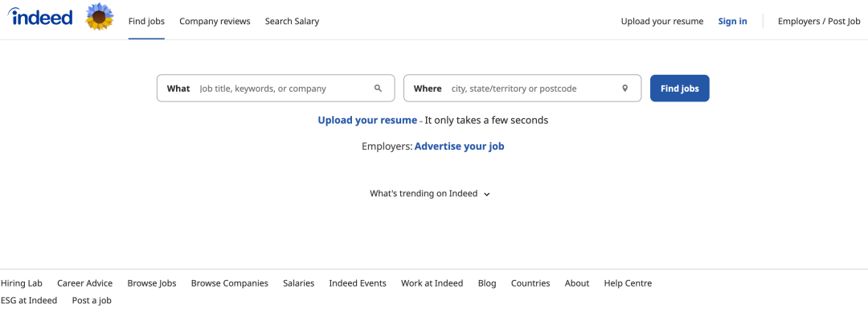Open the Find jobs tab
This screenshot has width=868, height=313.
coord(147,21)
